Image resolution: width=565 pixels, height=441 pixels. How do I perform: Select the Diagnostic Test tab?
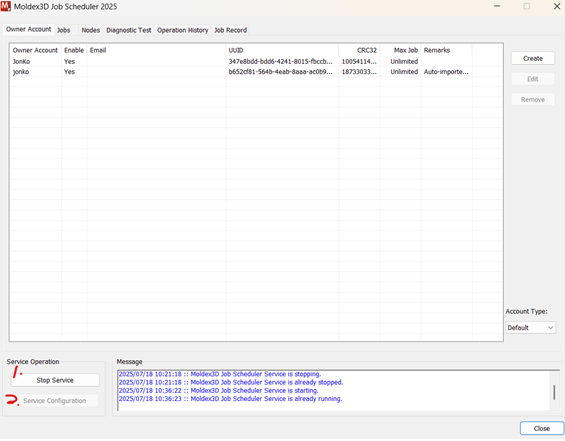tap(129, 30)
